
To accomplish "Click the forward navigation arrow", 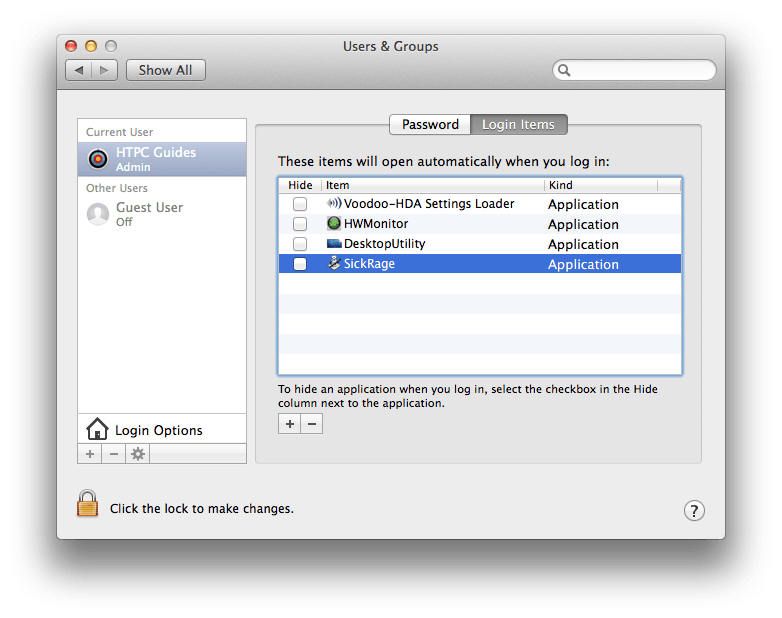I will pyautogui.click(x=106, y=70).
